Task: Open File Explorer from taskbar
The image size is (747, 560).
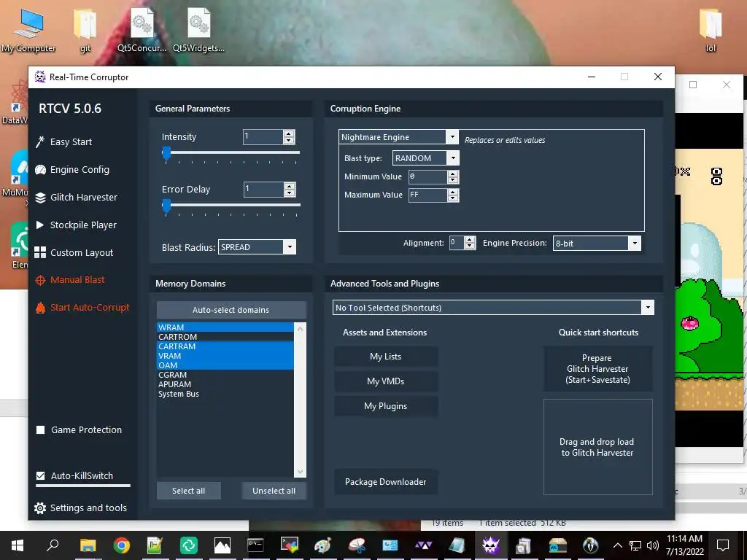Action: 88,545
